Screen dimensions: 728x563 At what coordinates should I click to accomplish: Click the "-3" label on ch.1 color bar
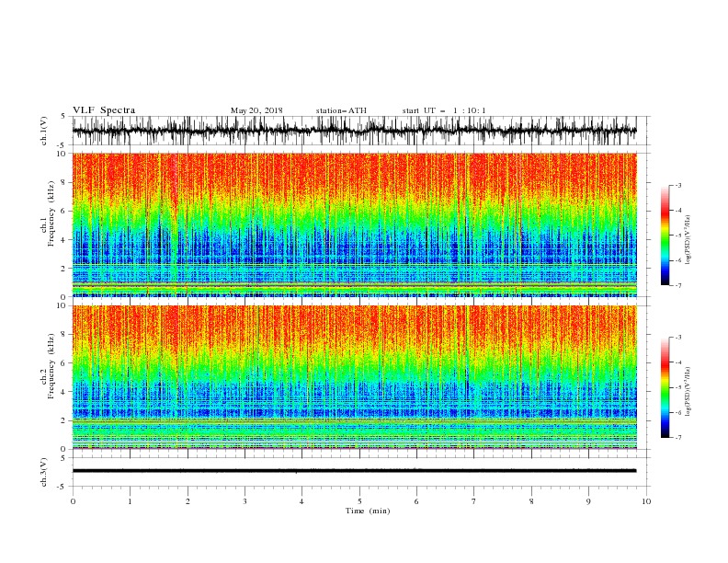click(x=678, y=185)
